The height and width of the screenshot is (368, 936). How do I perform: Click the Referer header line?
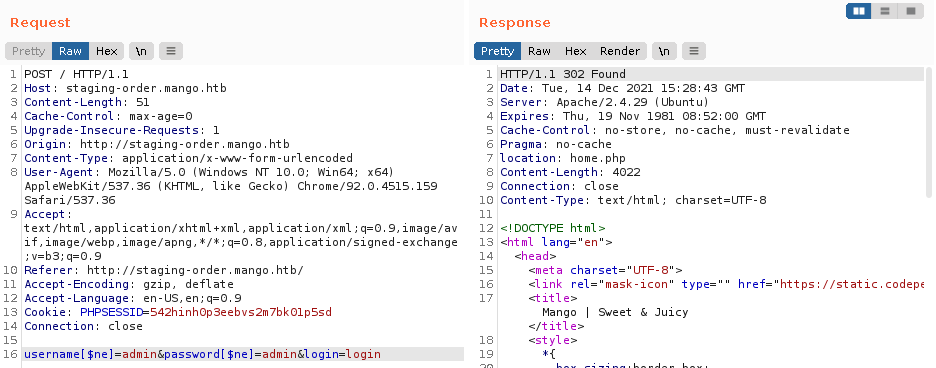tap(164, 270)
